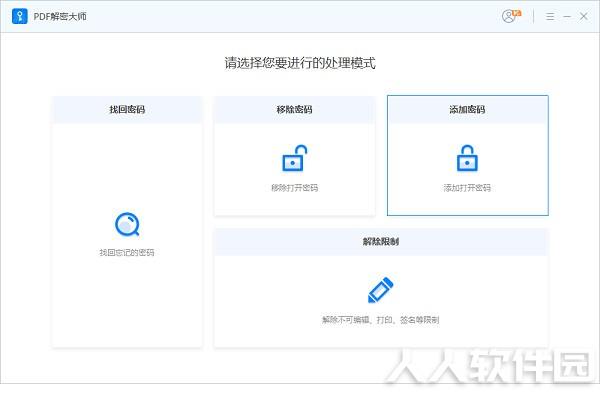Image resolution: width=600 pixels, height=400 pixels.
Task: Click the 添加打开密码 description text
Action: point(467,188)
